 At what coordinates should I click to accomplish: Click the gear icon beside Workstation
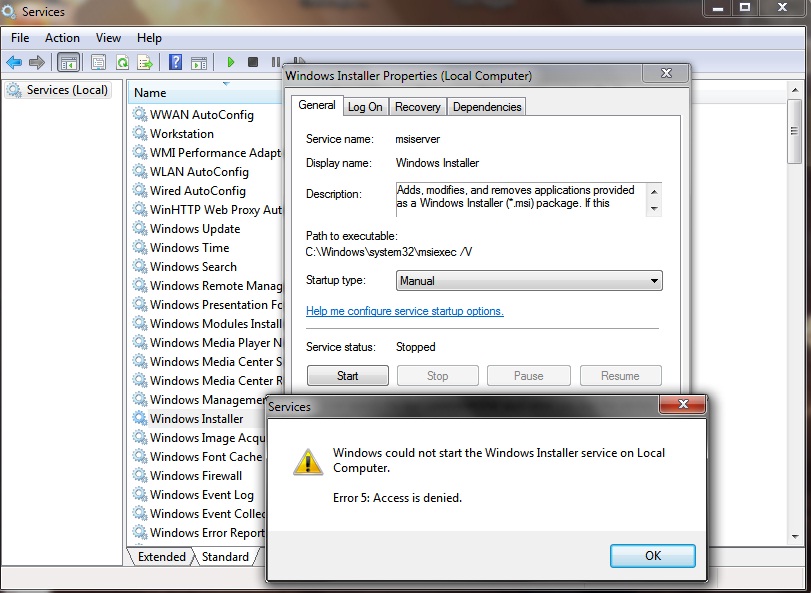[140, 133]
